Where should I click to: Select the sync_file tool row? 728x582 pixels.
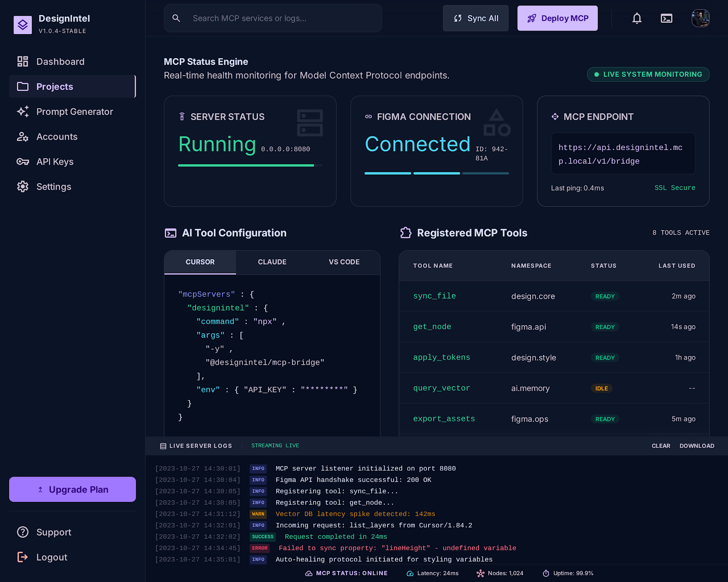554,296
